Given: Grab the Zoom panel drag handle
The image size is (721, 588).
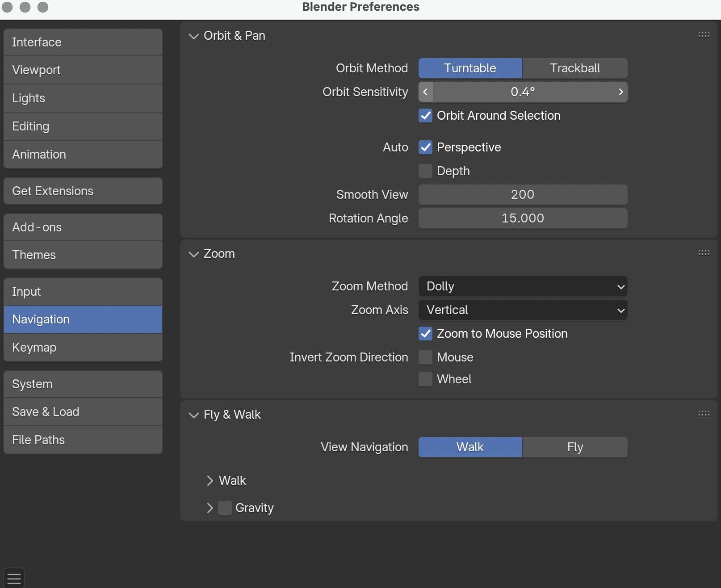Looking at the screenshot, I should [x=704, y=253].
